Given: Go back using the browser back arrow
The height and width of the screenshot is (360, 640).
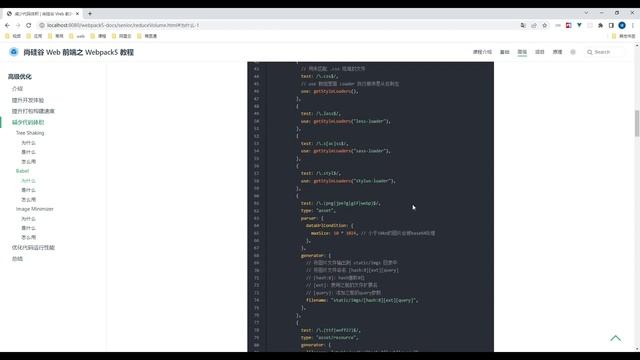Looking at the screenshot, I should click(x=7, y=25).
